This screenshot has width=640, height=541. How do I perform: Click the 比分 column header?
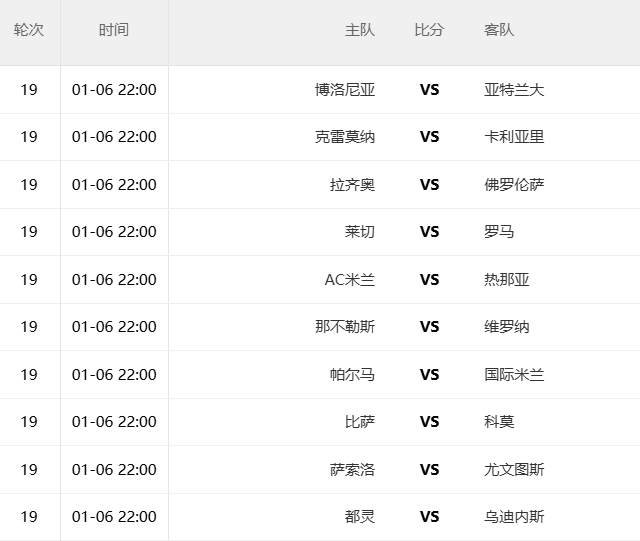429,30
